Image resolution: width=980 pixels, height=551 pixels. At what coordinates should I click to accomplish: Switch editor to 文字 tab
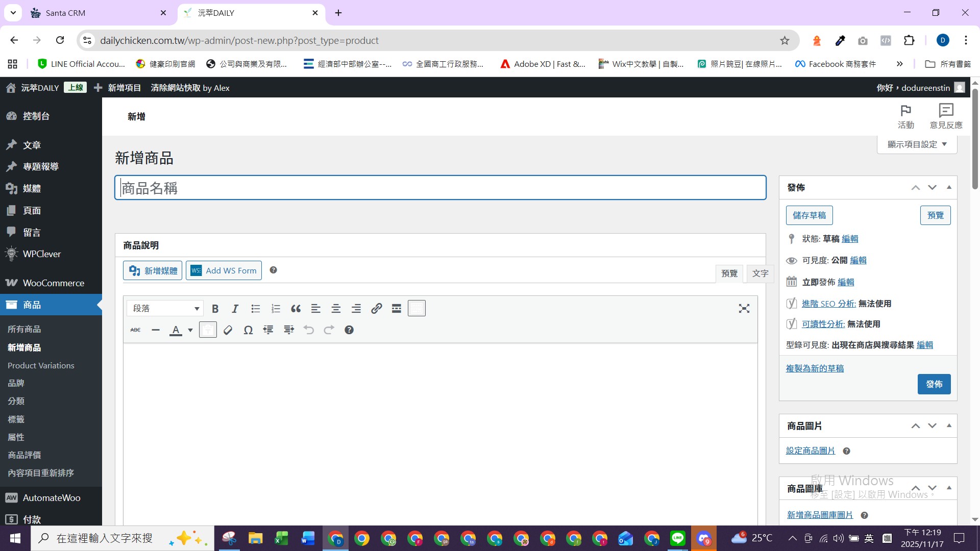pos(759,273)
